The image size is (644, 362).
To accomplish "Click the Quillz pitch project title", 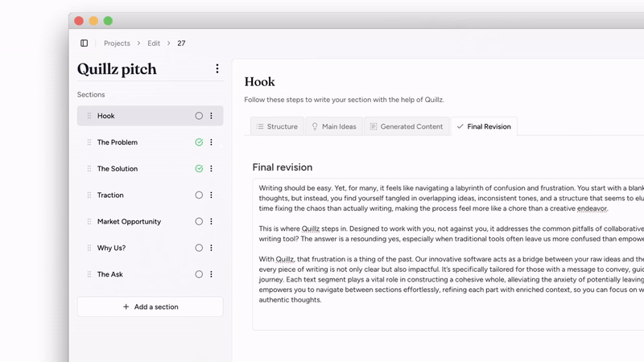I will coord(117,69).
